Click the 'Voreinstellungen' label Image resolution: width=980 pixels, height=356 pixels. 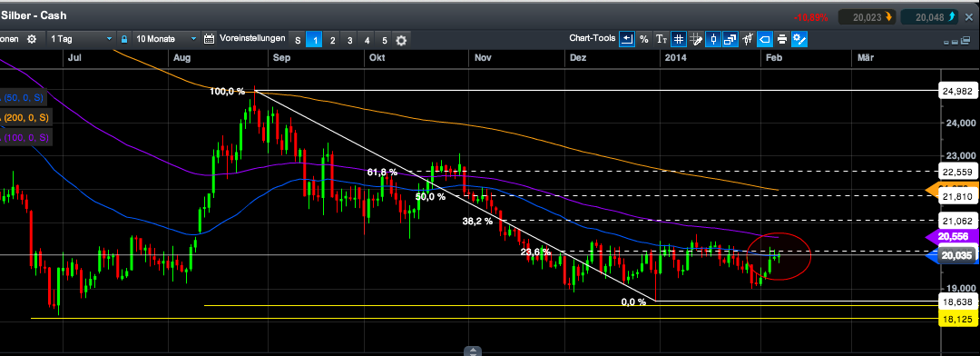pyautogui.click(x=252, y=39)
